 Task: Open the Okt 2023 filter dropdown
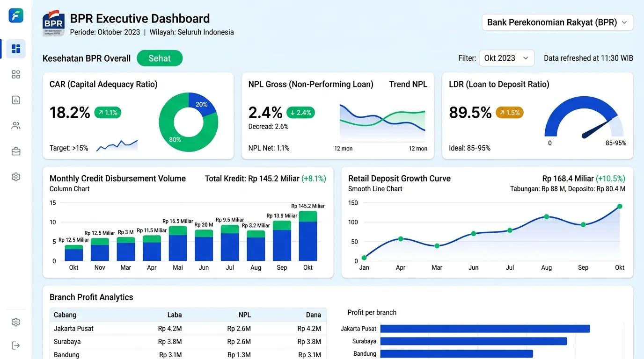506,58
